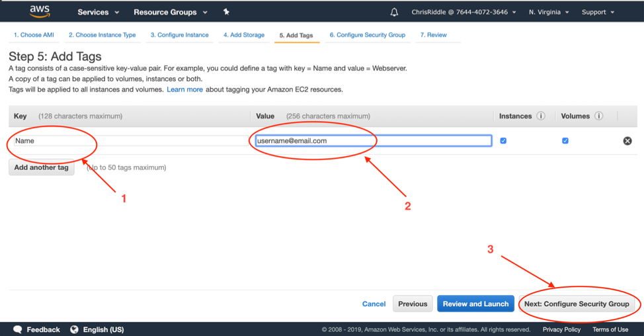Open the Resource Groups dropdown
The image size is (644, 336).
170,12
